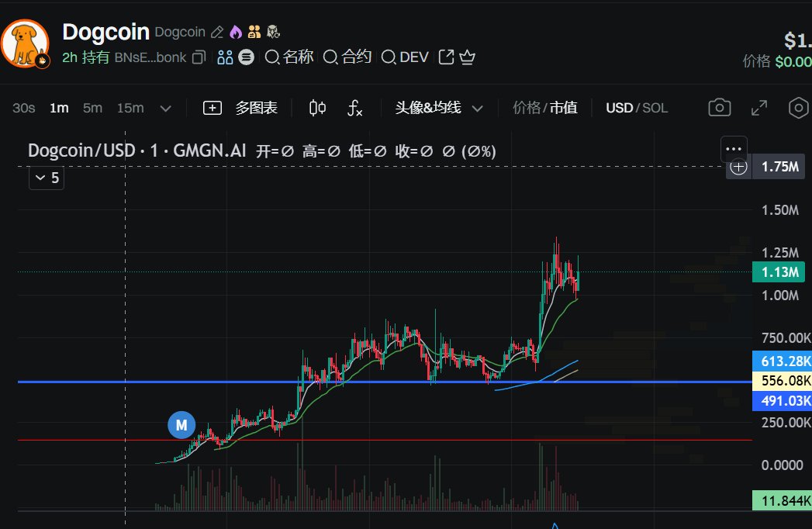The width and height of the screenshot is (812, 529).
Task: Click the 491.03K blue axis label
Action: tap(782, 401)
